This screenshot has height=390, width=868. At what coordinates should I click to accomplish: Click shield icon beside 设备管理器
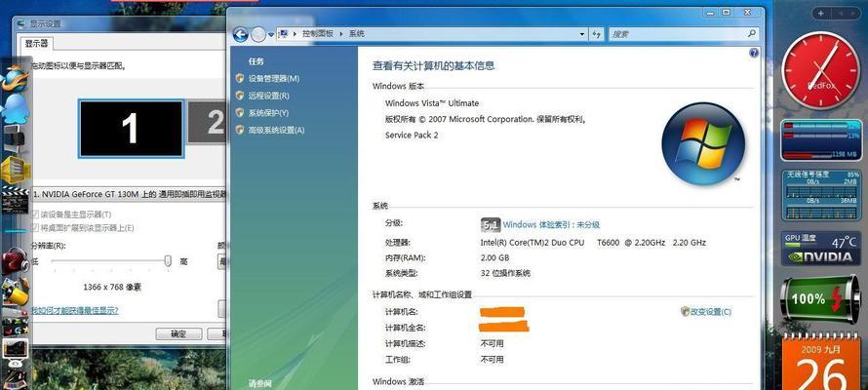point(240,79)
